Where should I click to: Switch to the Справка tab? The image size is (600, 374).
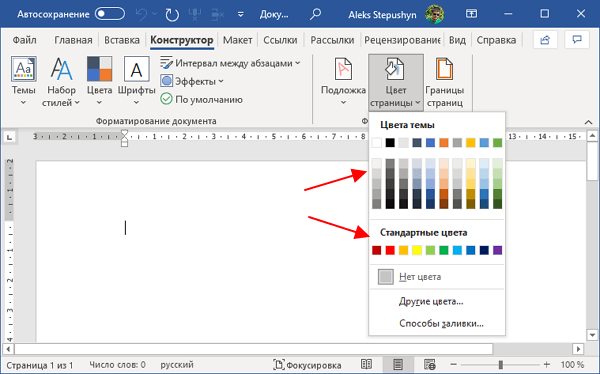click(496, 40)
